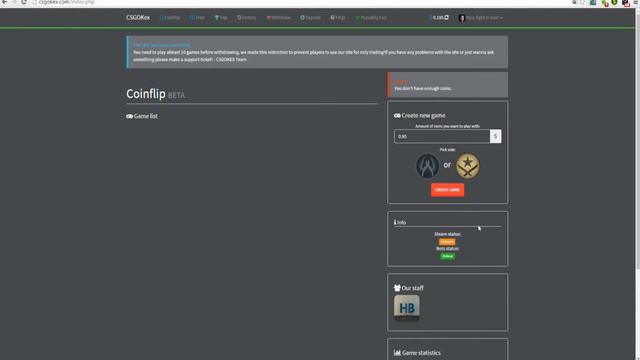640x360 pixels.
Task: Open the Coinflip nav item
Action: point(170,18)
